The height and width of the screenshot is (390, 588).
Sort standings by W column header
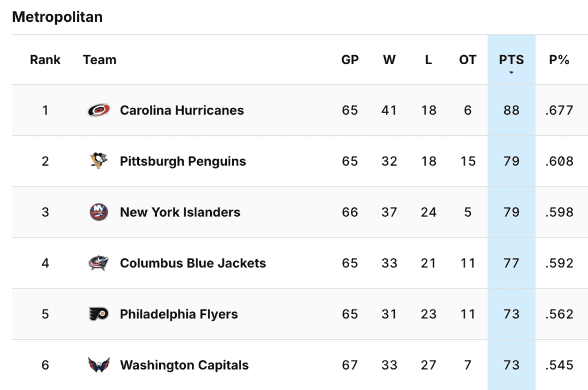tap(389, 60)
